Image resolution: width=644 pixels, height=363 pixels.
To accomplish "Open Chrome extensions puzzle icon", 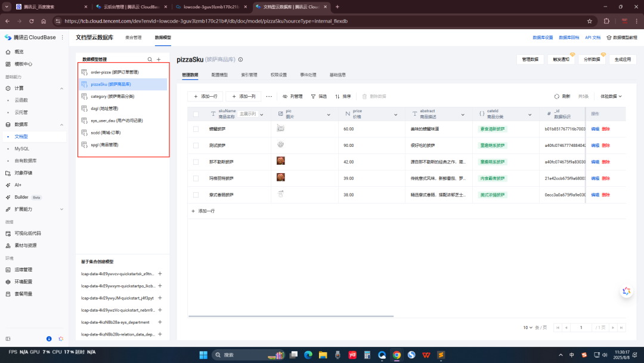I will point(606,21).
